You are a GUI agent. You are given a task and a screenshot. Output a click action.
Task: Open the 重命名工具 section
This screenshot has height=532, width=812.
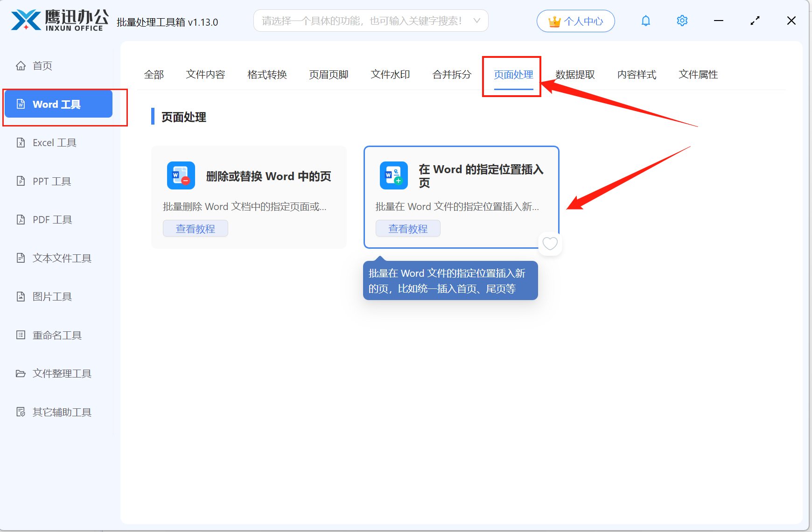pos(56,335)
